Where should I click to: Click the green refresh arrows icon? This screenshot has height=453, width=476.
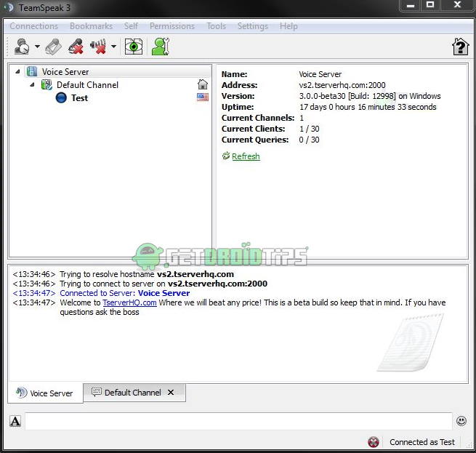coord(225,156)
